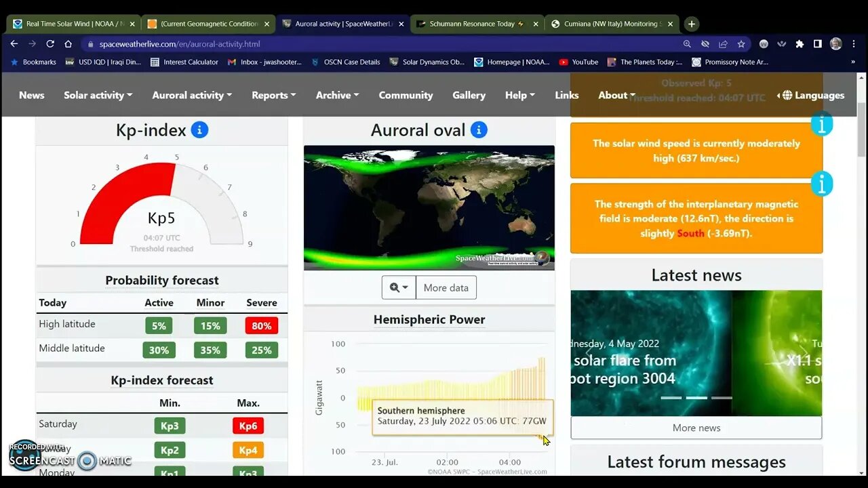
Task: Click the Auroral oval info icon
Action: pos(479,129)
